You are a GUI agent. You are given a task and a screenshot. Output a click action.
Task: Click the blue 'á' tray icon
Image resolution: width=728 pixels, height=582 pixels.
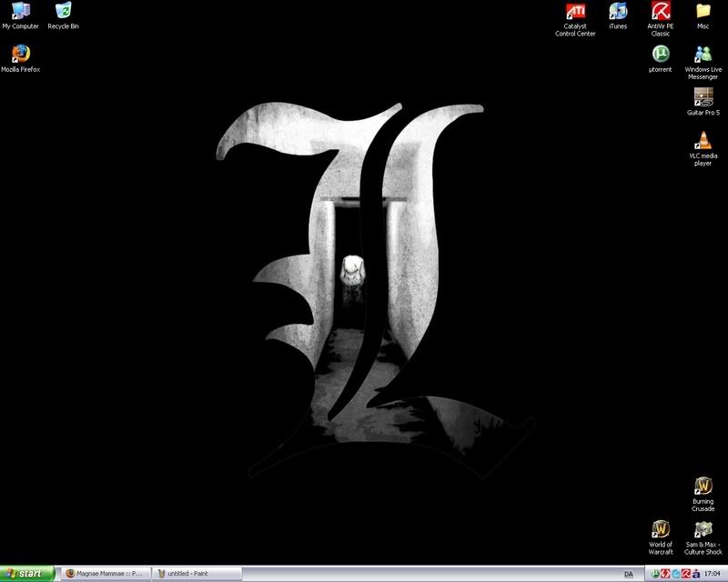(696, 574)
